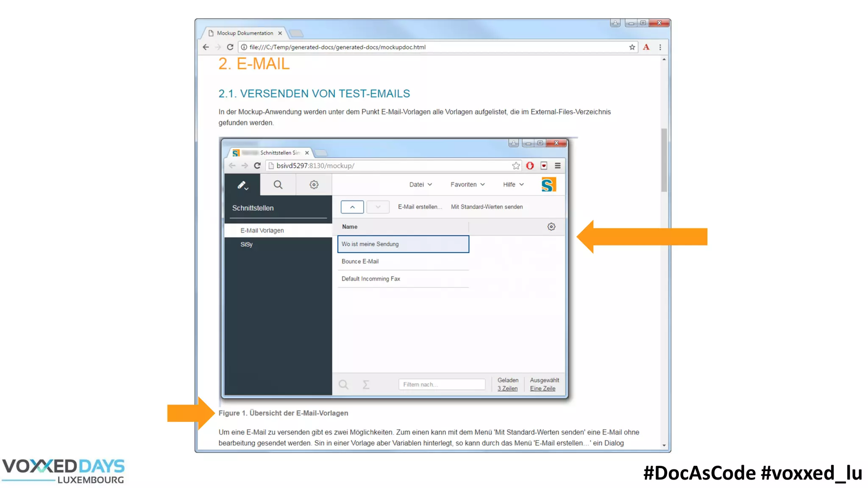This screenshot has width=868, height=488.
Task: Reload the Mockup Dokumentation page
Action: pyautogui.click(x=230, y=47)
